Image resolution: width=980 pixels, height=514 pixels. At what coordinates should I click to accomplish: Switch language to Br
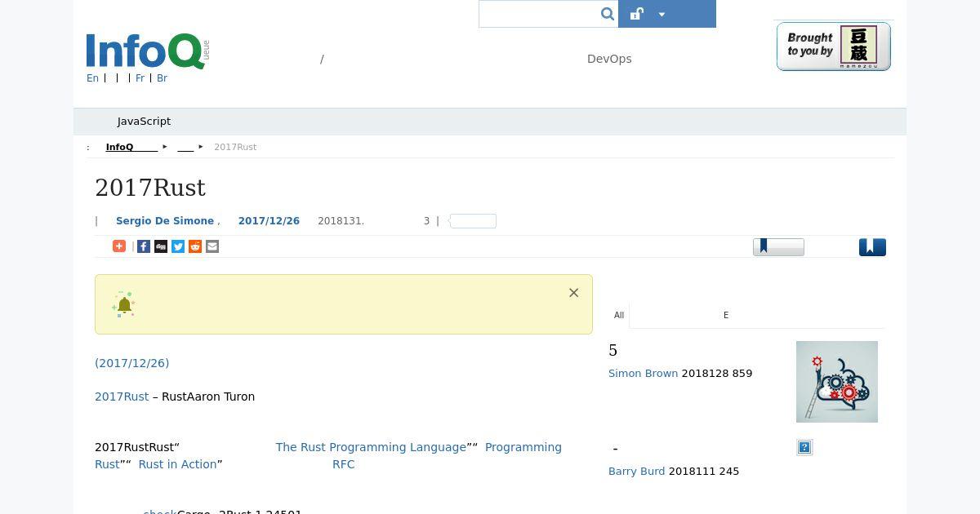[x=162, y=78]
